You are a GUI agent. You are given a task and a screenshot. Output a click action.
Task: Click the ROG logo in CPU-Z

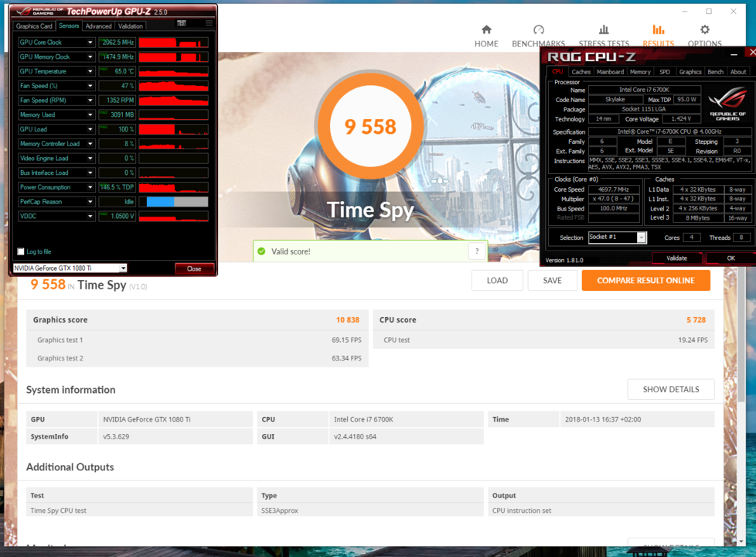click(x=727, y=104)
